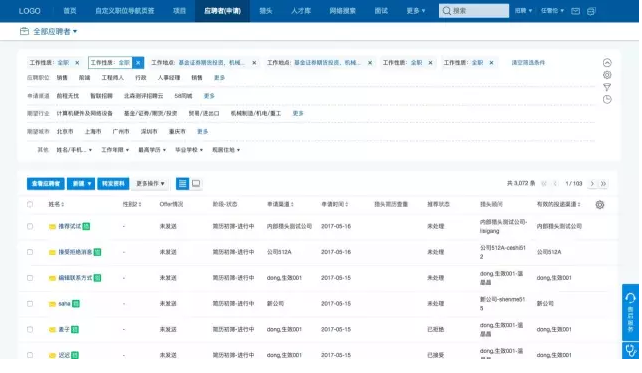The width and height of the screenshot is (642, 373).
Task: Open applicant name sana
Action: coord(65,305)
